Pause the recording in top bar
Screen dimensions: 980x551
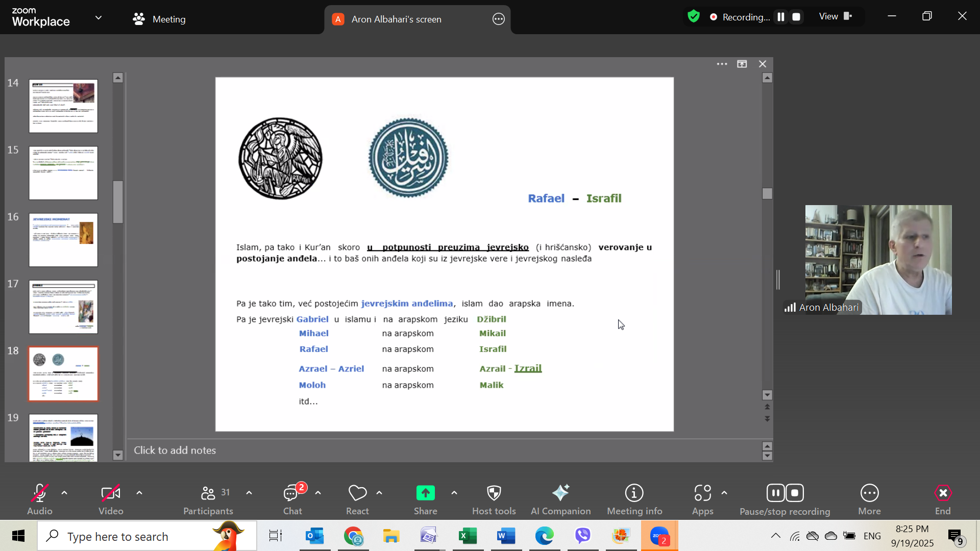pos(781,17)
